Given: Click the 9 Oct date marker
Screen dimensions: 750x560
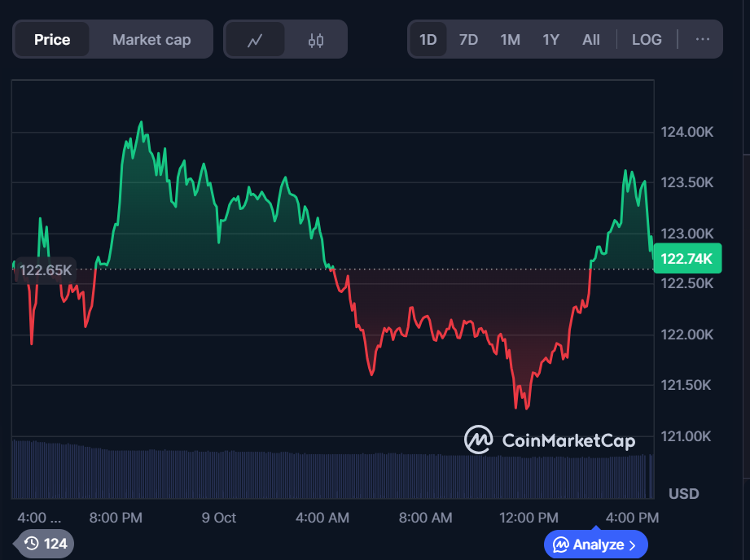Looking at the screenshot, I should pos(219,518).
